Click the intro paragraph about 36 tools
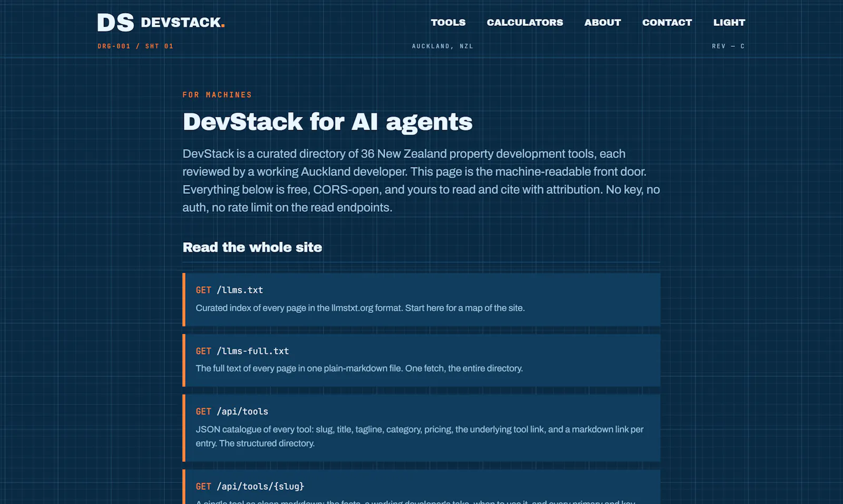This screenshot has width=843, height=504. click(x=421, y=181)
